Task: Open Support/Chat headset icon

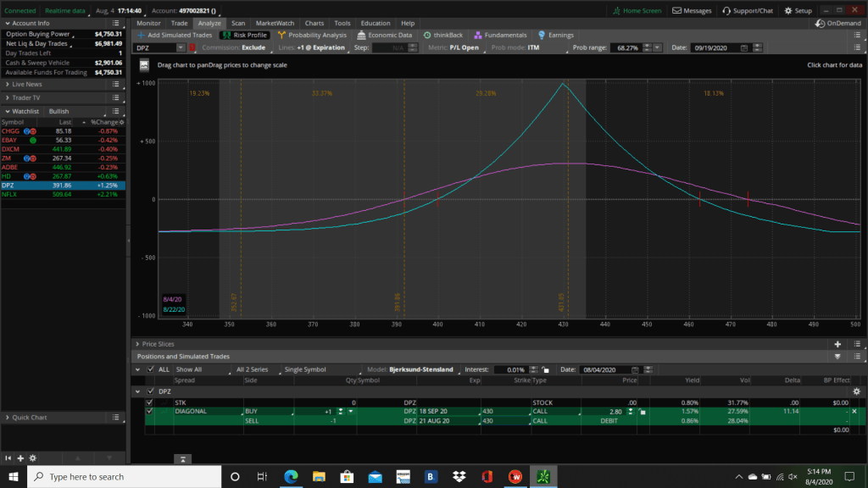Action: click(726, 11)
